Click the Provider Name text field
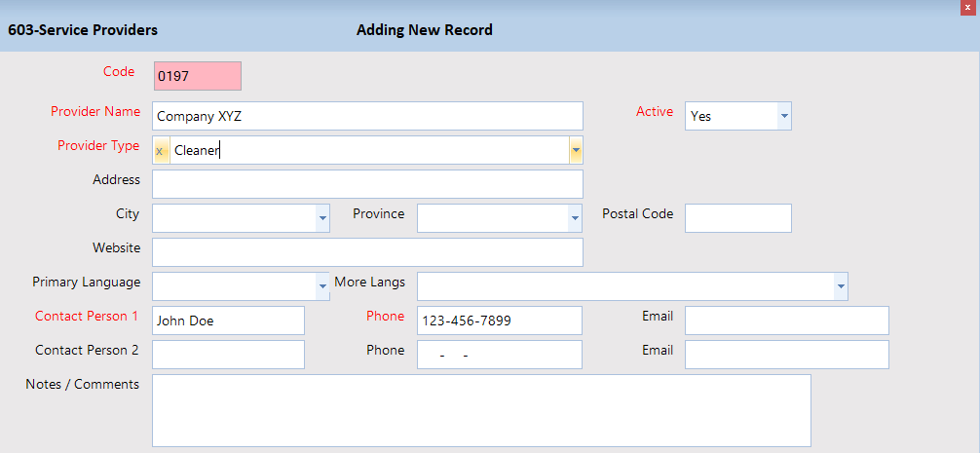This screenshot has width=980, height=453. 367,116
